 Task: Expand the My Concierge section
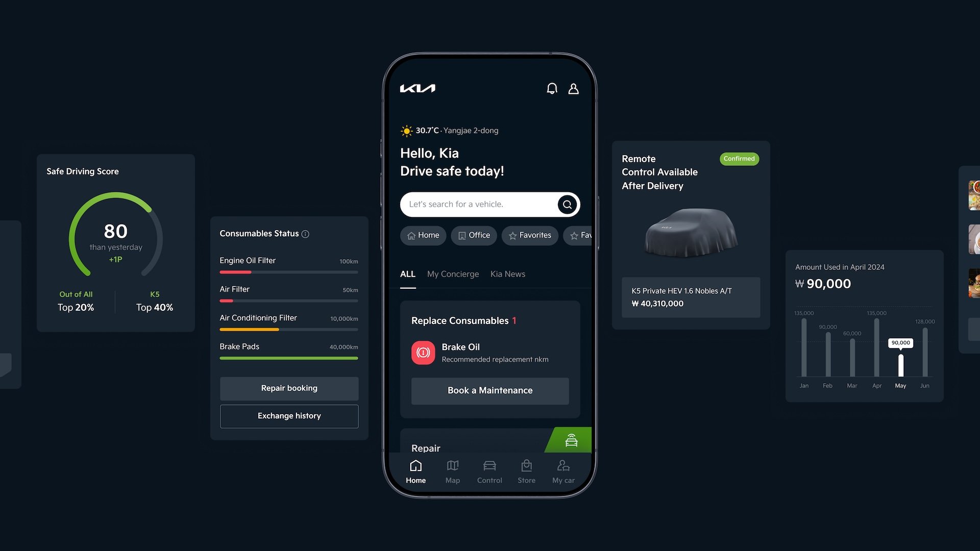point(453,274)
